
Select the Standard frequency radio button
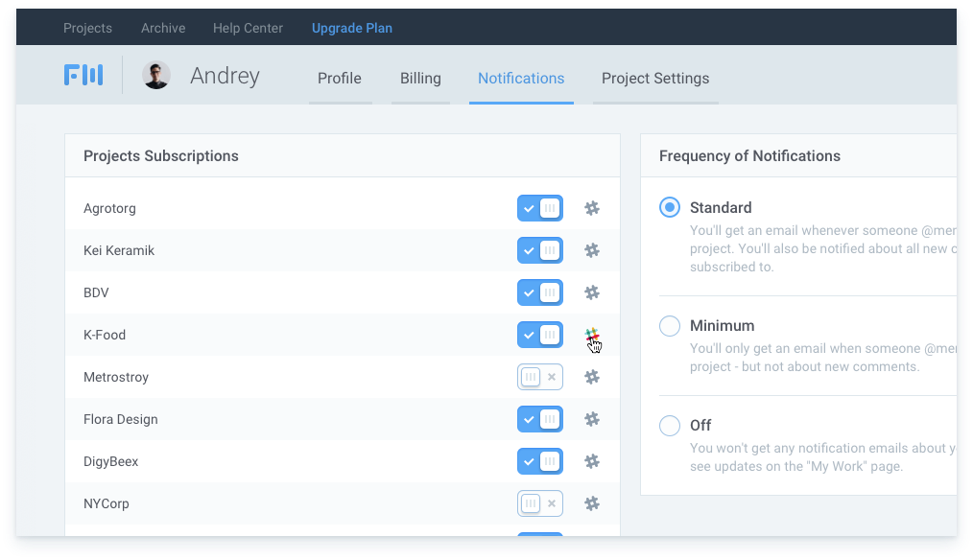coord(669,207)
